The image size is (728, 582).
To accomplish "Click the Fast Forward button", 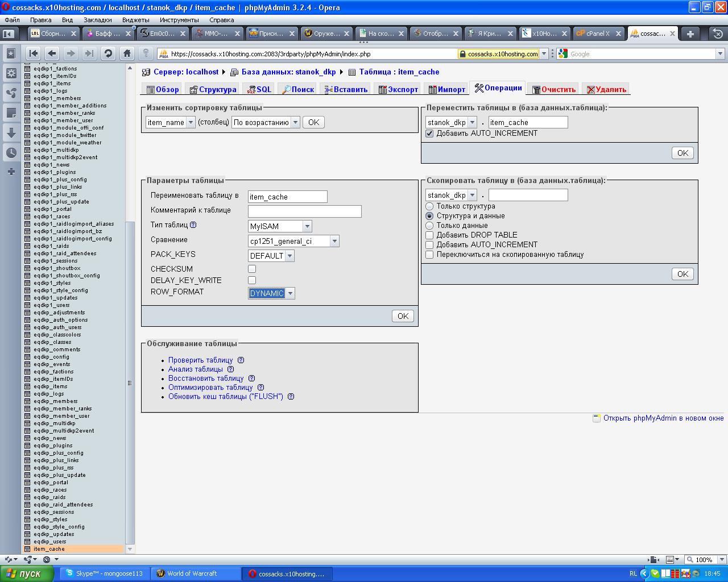I will 89,53.
